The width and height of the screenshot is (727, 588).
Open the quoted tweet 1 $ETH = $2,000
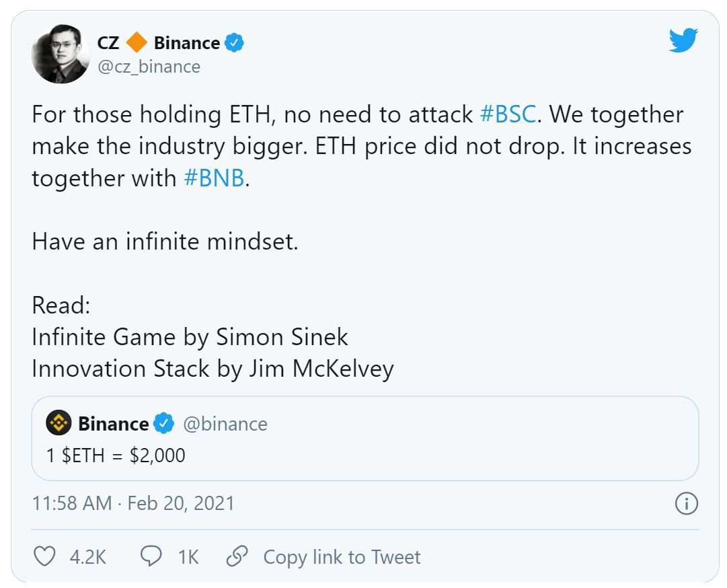(x=116, y=455)
